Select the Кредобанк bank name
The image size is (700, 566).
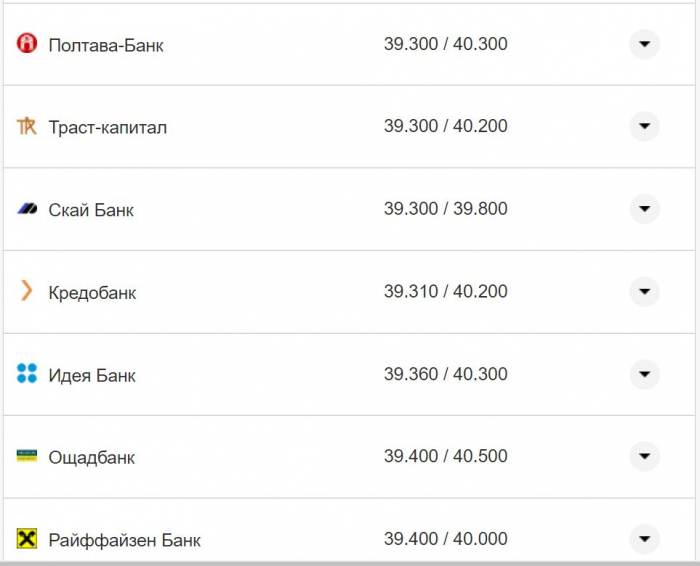92,293
